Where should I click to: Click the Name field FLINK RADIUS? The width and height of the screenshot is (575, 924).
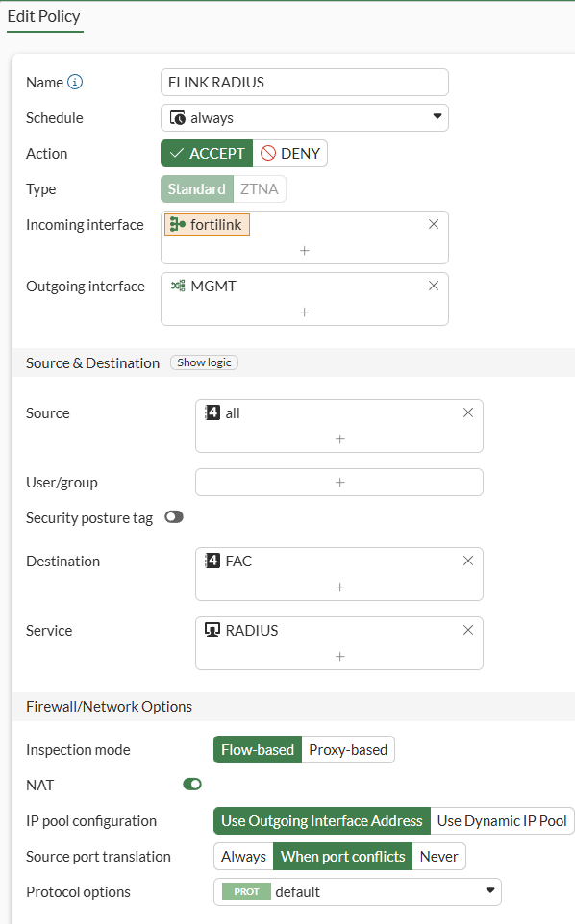pyautogui.click(x=305, y=82)
